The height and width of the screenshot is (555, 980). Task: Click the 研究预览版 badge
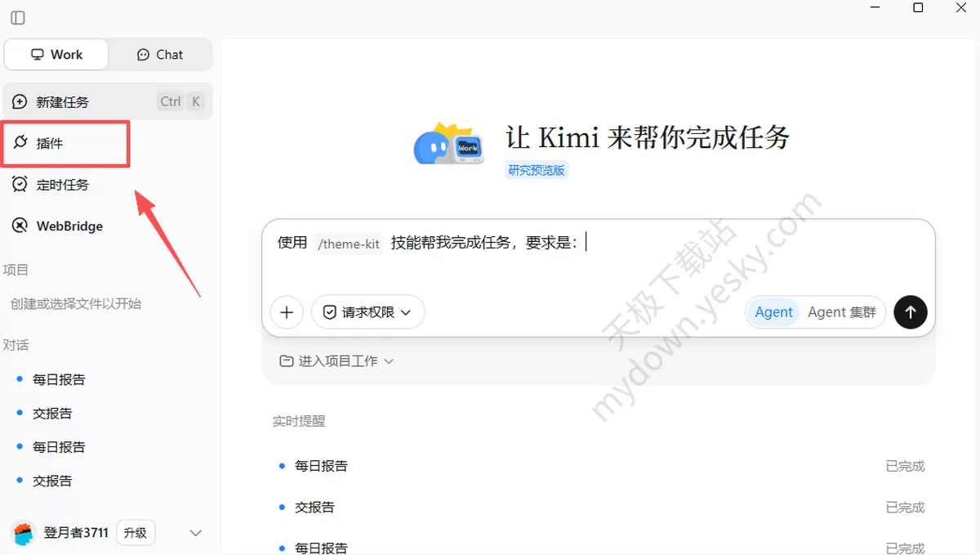537,170
